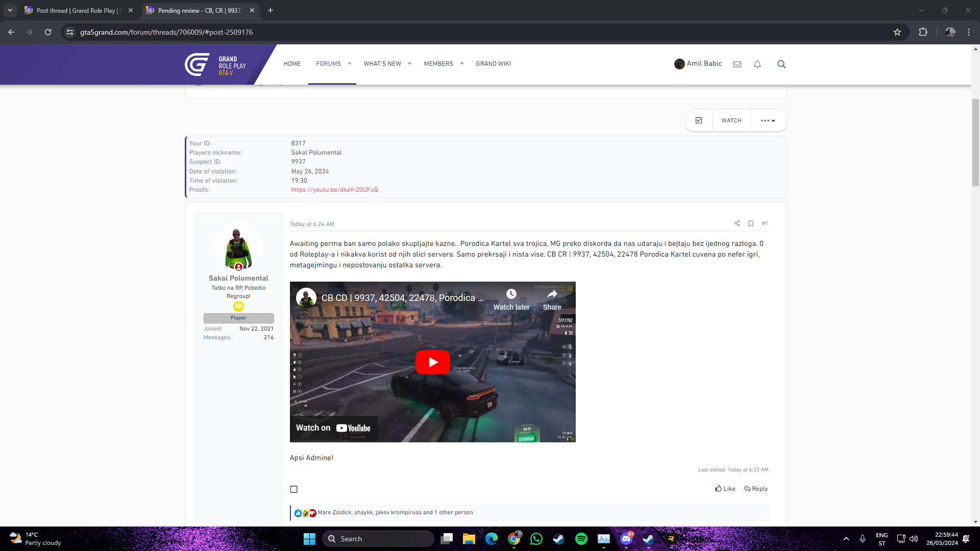Viewport: 980px width, 551px height.
Task: Tick the post selection checkbox
Action: 294,489
